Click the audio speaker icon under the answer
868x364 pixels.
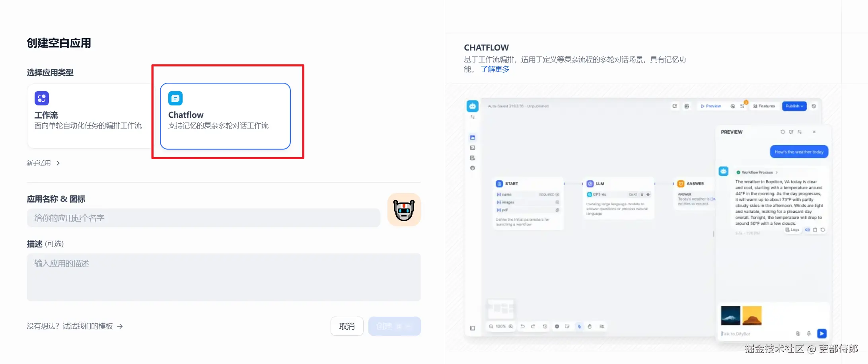(807, 230)
